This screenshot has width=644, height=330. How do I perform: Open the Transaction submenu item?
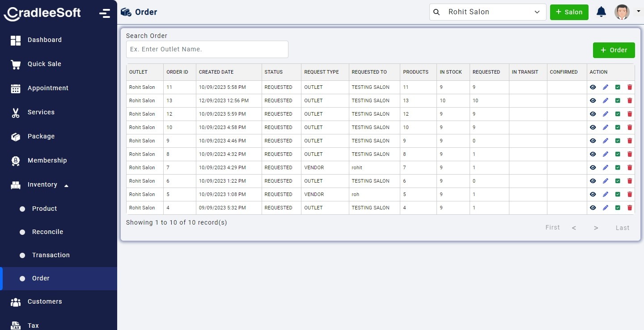pyautogui.click(x=51, y=255)
